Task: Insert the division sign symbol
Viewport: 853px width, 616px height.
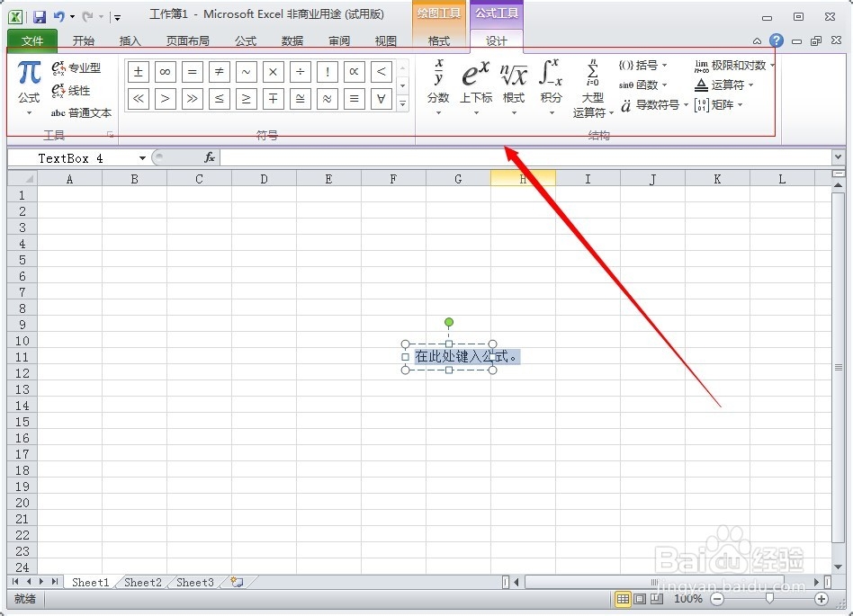Action: (x=301, y=72)
